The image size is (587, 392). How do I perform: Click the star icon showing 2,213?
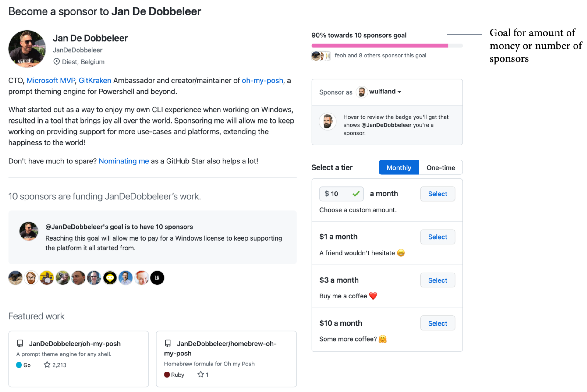47,365
